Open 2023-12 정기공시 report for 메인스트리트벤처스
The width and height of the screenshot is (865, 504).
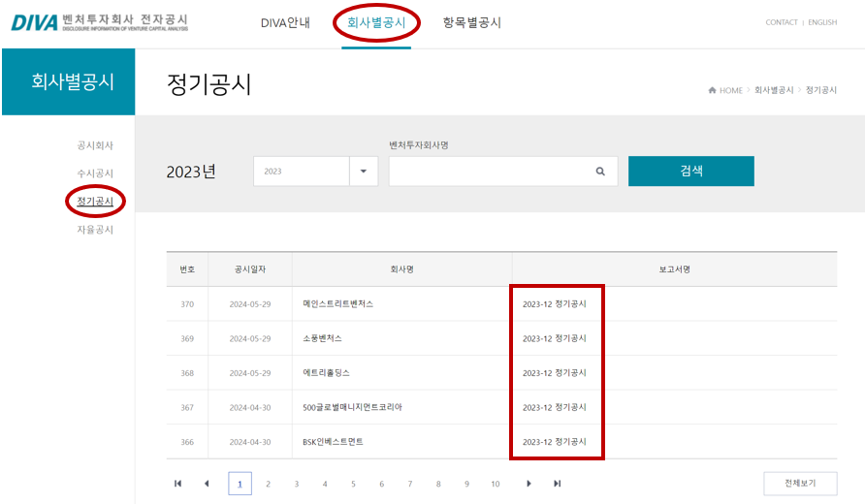coord(555,303)
